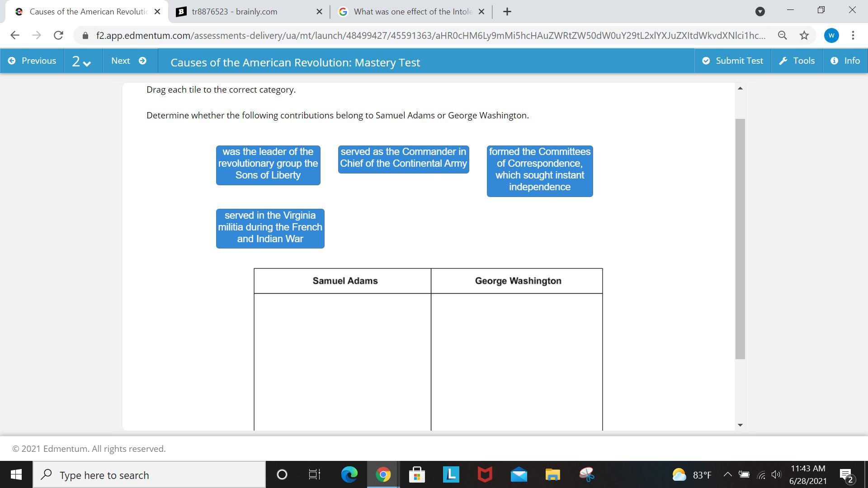Click the zoom magnifier icon in address bar
This screenshot has width=868, height=488.
point(782,35)
